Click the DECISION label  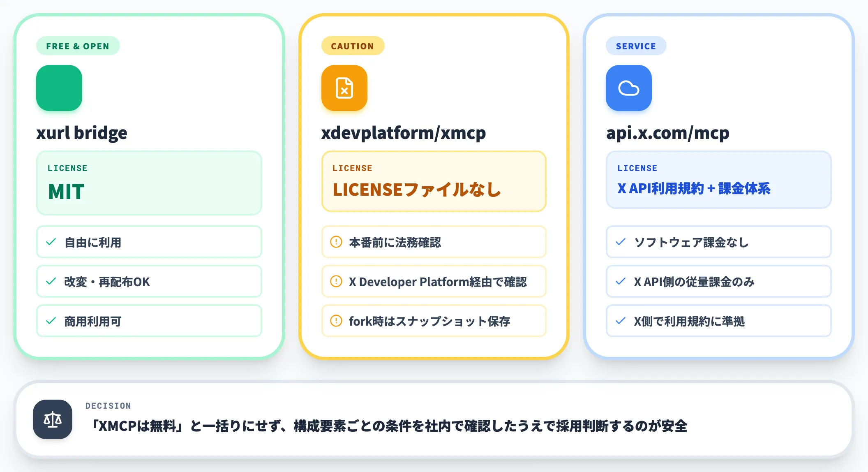pos(108,406)
